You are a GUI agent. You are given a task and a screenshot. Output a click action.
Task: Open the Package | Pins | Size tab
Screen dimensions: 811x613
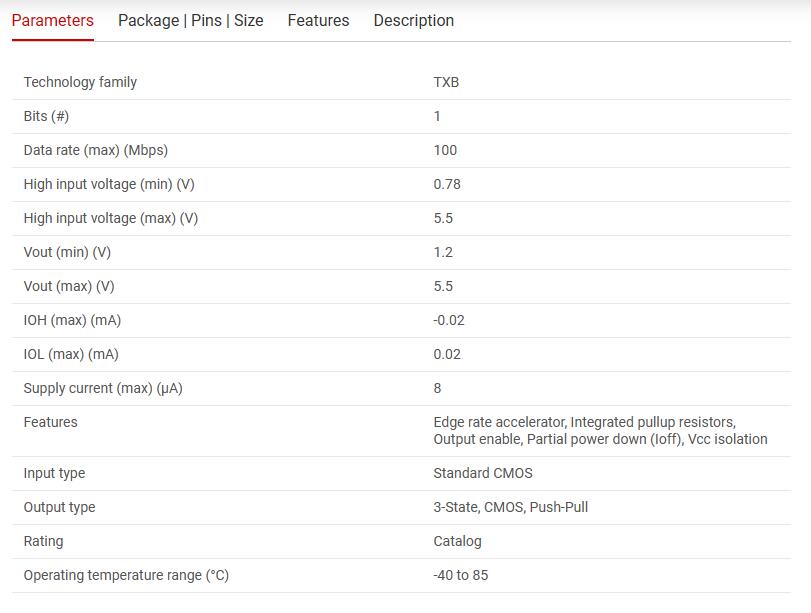190,21
